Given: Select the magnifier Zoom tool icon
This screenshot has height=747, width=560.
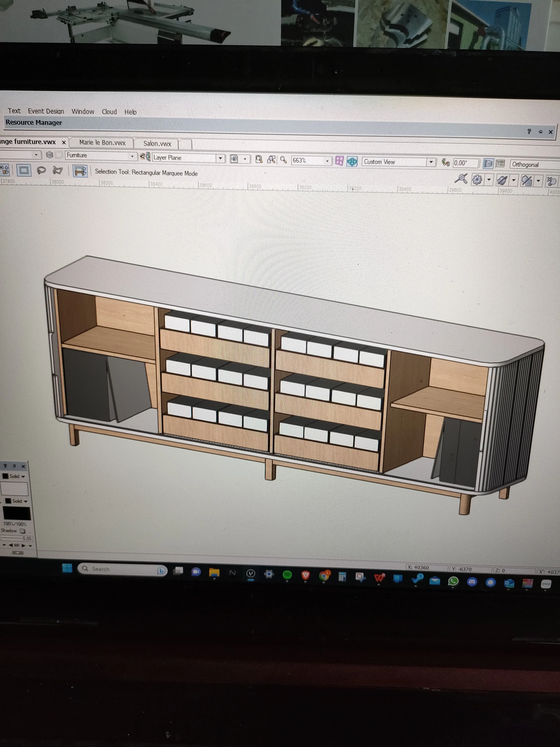Looking at the screenshot, I should [x=283, y=160].
